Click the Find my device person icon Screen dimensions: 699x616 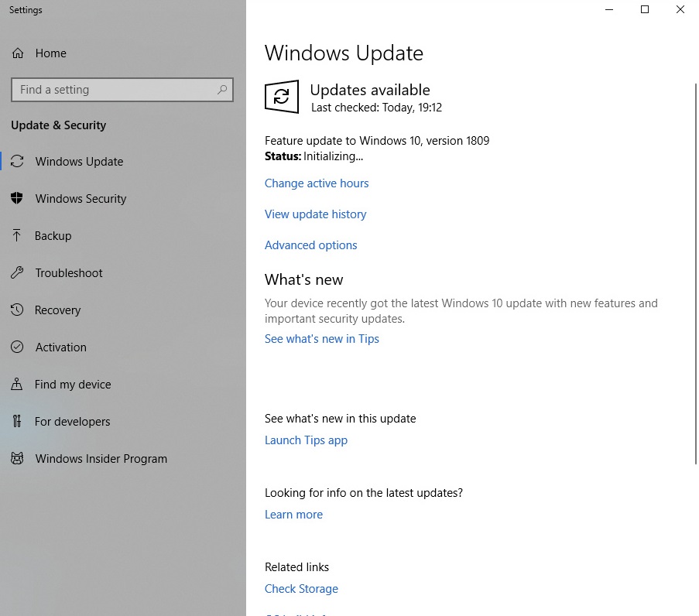click(17, 385)
